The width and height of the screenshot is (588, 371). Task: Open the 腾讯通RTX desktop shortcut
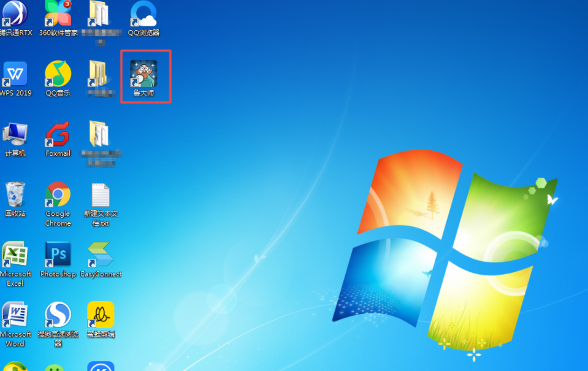15,18
